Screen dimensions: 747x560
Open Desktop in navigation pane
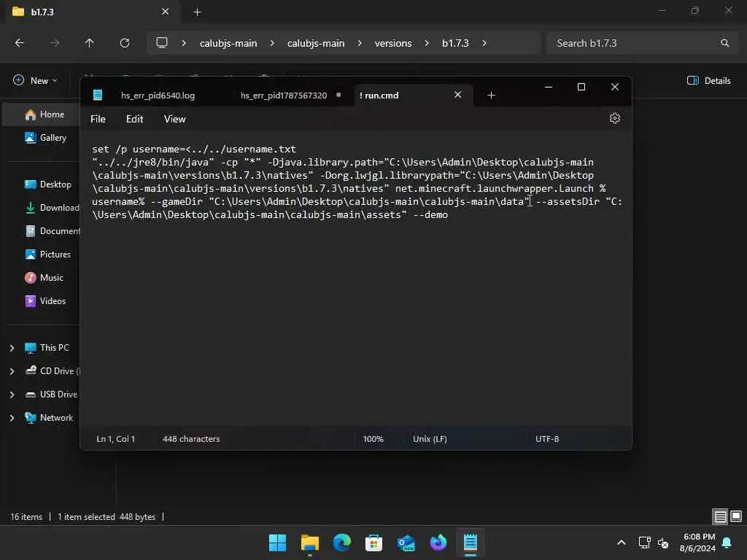pos(47,184)
